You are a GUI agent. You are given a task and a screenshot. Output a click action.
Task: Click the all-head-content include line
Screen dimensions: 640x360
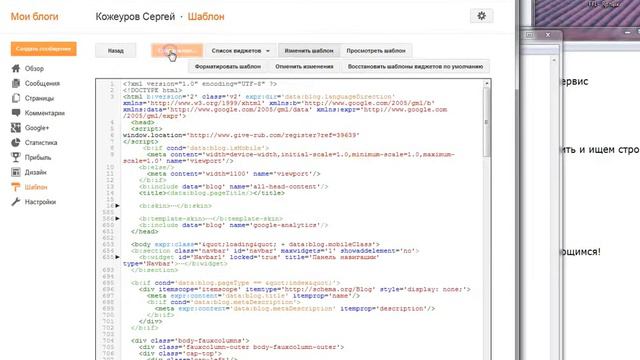(233, 187)
